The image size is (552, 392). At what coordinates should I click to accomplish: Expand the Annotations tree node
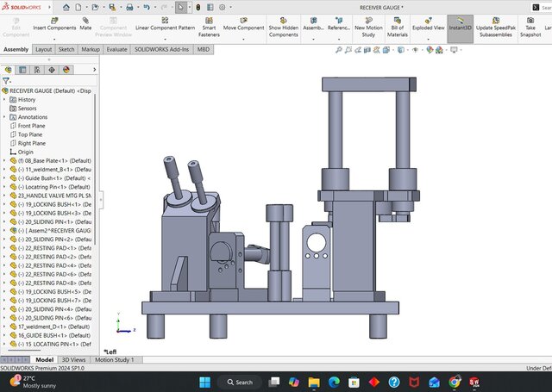4,117
